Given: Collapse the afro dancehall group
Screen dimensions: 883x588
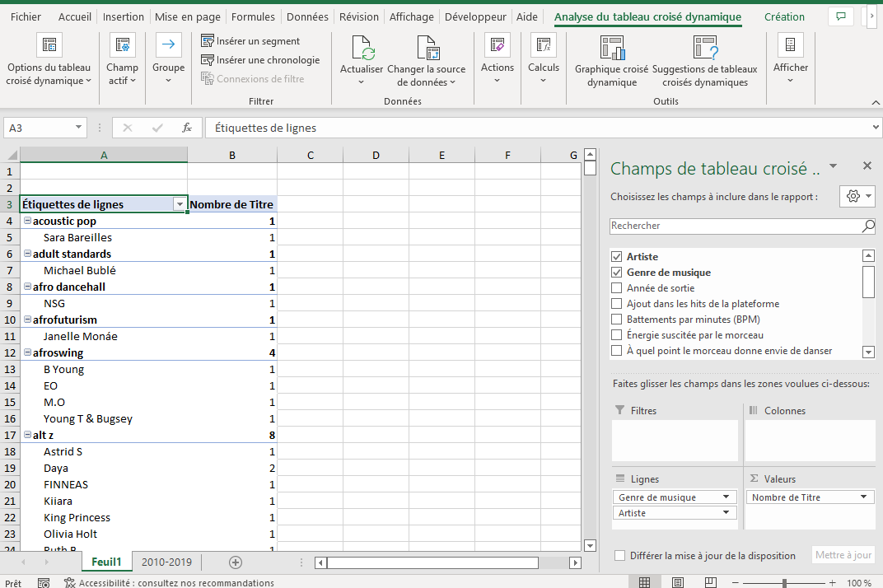Looking at the screenshot, I should pyautogui.click(x=27, y=287).
